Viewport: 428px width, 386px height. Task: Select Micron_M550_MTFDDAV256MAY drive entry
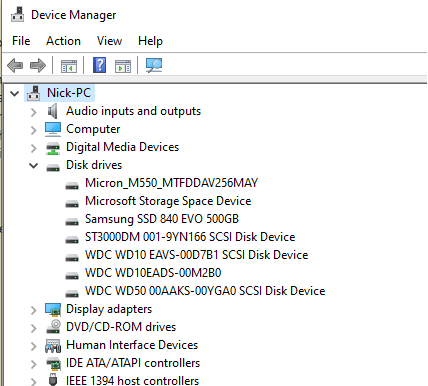click(171, 183)
